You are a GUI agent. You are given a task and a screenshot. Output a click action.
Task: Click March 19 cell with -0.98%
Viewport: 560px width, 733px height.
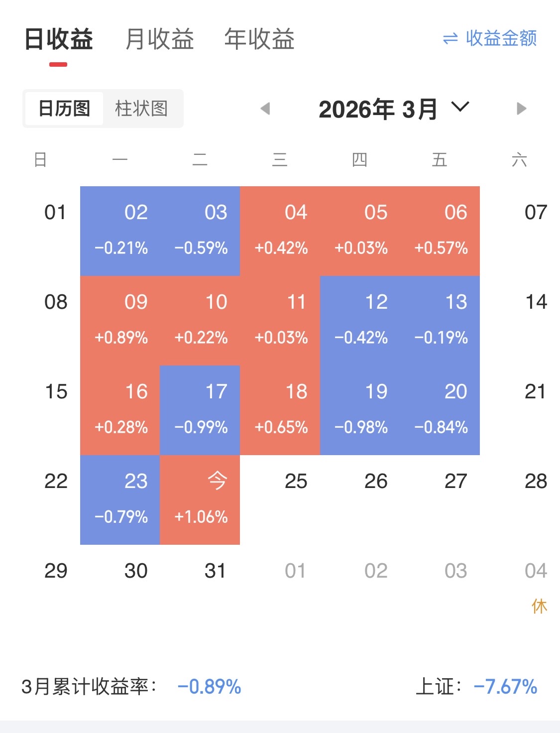tap(360, 410)
